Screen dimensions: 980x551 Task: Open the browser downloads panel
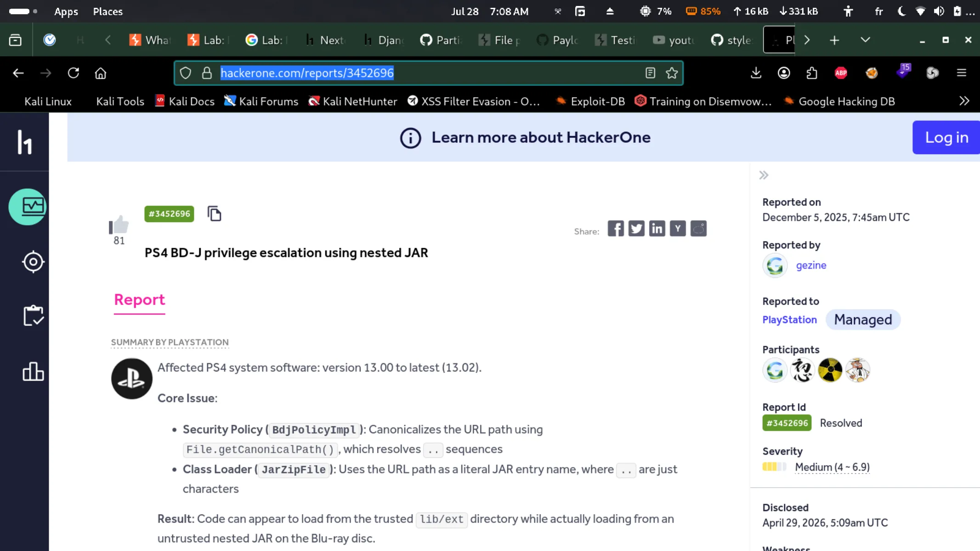pos(756,73)
